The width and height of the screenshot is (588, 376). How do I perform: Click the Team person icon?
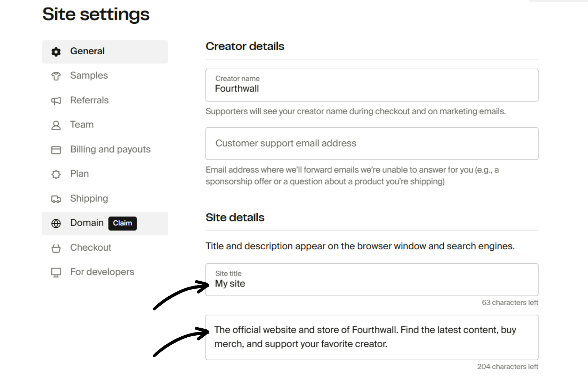coord(56,125)
